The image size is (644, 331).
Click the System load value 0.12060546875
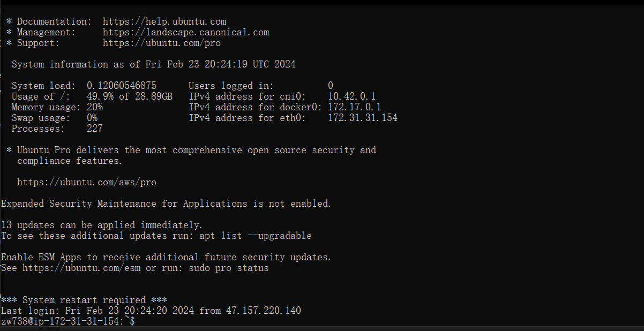(122, 86)
